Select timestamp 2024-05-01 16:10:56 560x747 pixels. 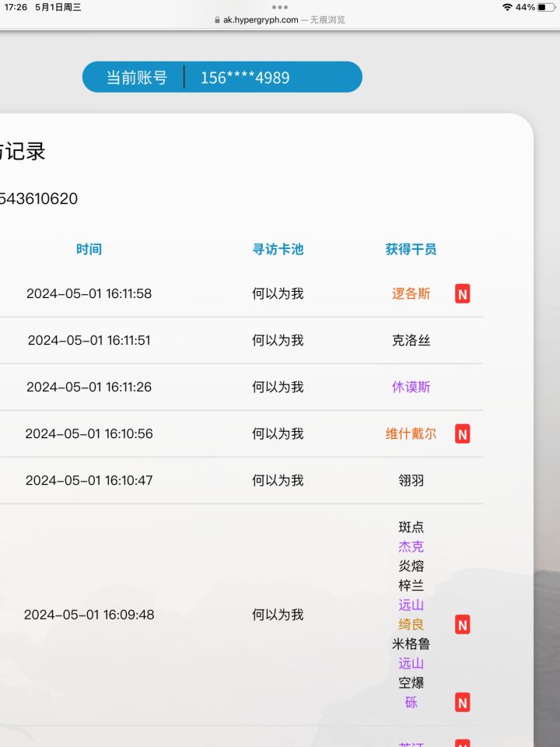[89, 433]
